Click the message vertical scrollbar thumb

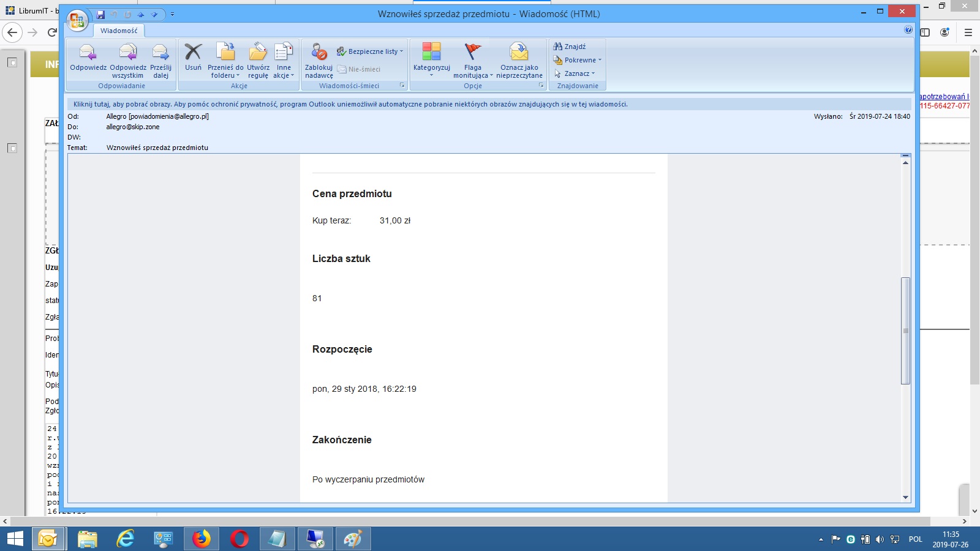[905, 331]
